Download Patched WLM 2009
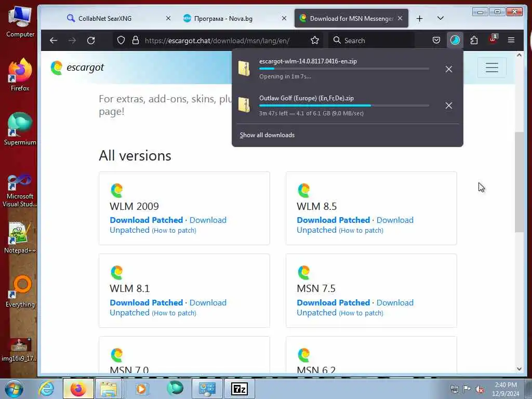The width and height of the screenshot is (532, 399). tap(146, 220)
